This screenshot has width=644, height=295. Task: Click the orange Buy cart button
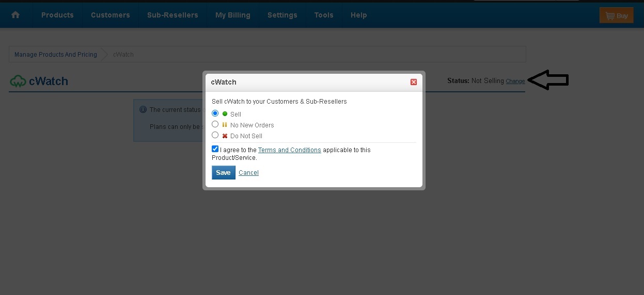point(616,15)
